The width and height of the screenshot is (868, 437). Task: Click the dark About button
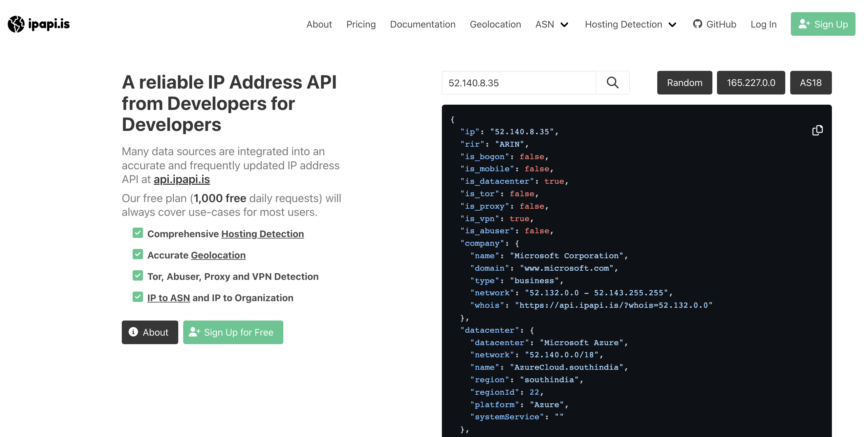click(x=150, y=332)
